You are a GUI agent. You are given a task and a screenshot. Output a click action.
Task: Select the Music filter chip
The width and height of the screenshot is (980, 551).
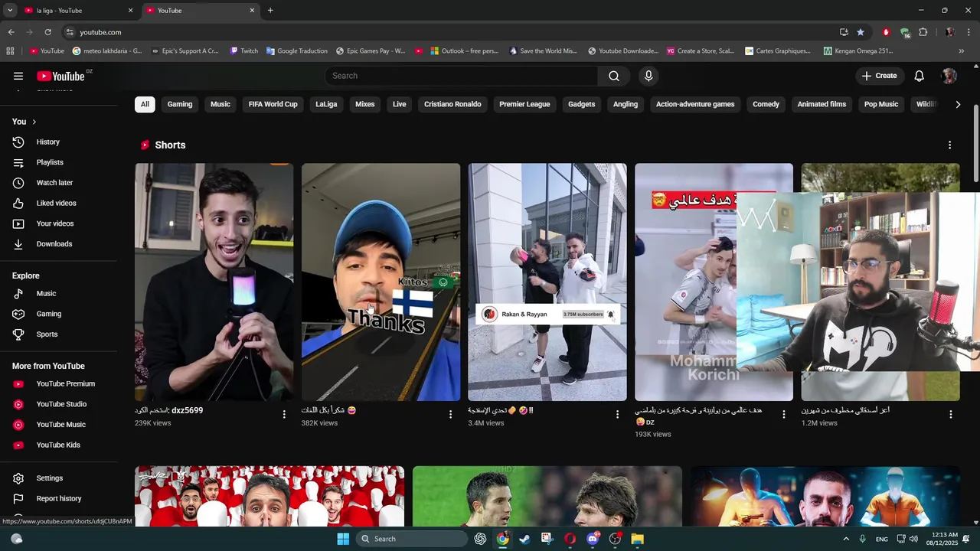220,104
